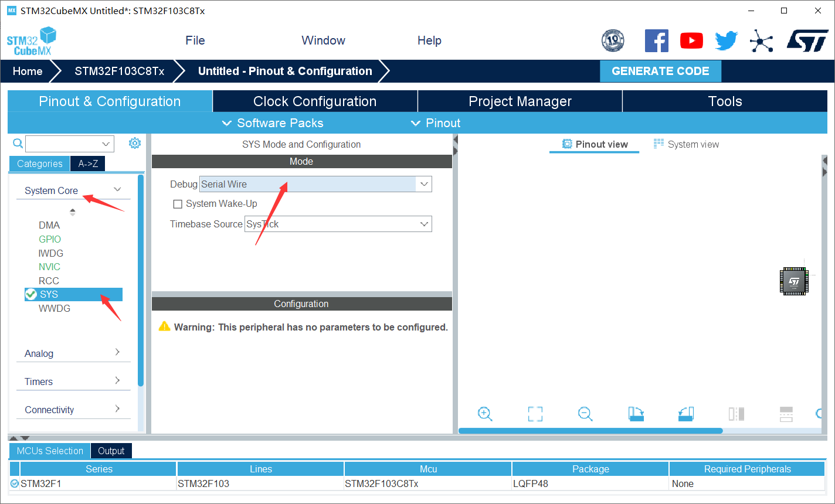Screen dimensions: 835x504
Task: Click Untitled - Pinout & Configuration breadcrumb
Action: click(285, 71)
